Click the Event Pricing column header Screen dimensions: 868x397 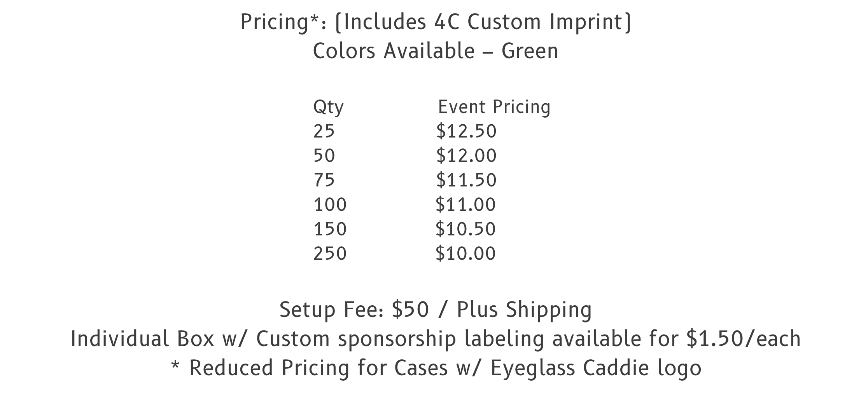point(494,108)
